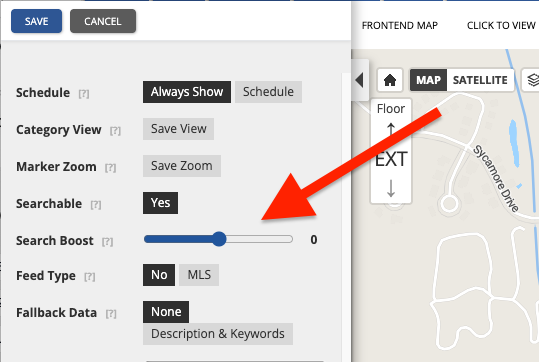Open the CLICK TO VIEW tab
The image size is (539, 362).
[x=501, y=25]
